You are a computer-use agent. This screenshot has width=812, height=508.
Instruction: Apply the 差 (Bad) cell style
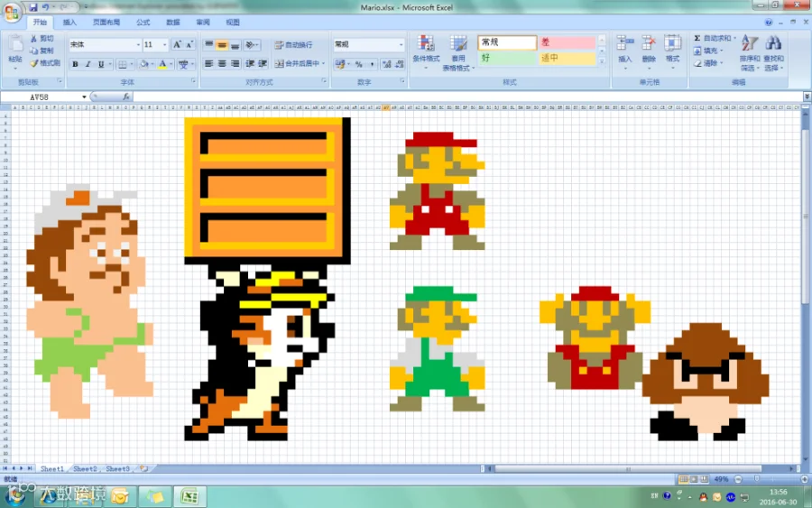567,42
